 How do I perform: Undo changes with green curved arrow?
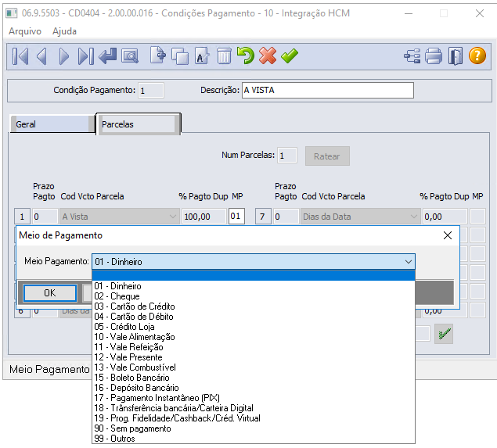coord(246,56)
